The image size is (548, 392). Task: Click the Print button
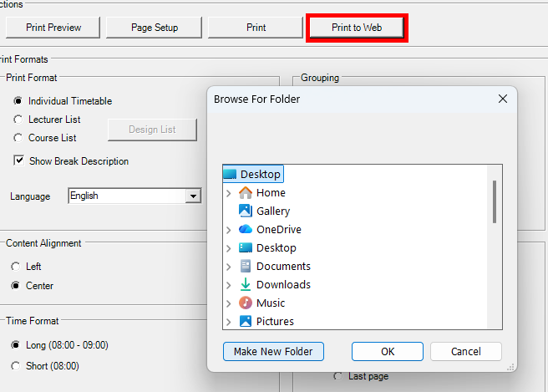pos(256,28)
